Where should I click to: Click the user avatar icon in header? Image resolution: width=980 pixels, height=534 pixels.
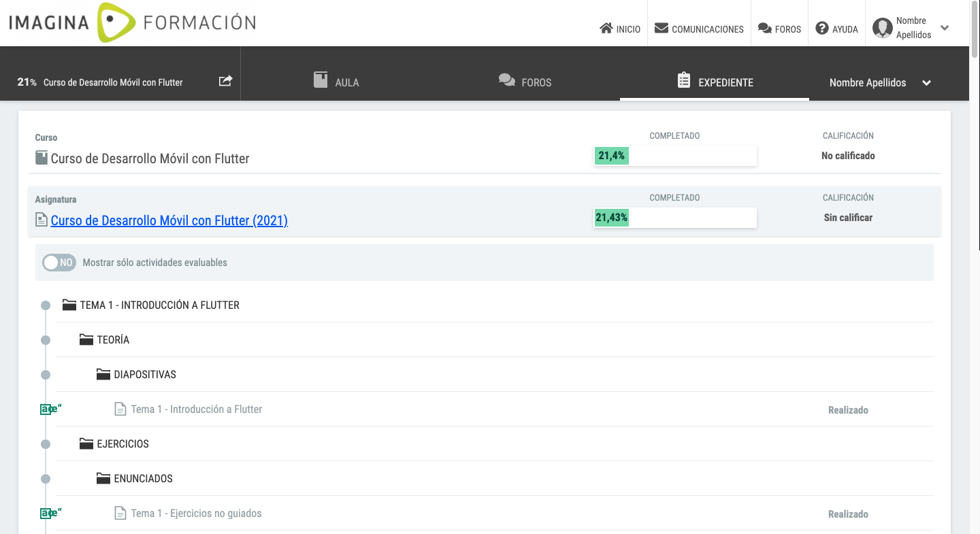click(883, 29)
